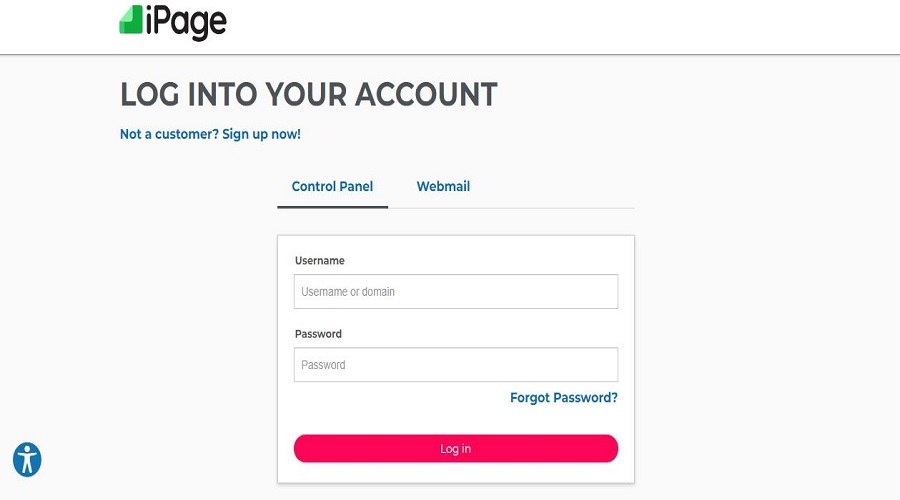The image size is (900, 500).
Task: Switch to the Webmail tab
Action: [443, 187]
